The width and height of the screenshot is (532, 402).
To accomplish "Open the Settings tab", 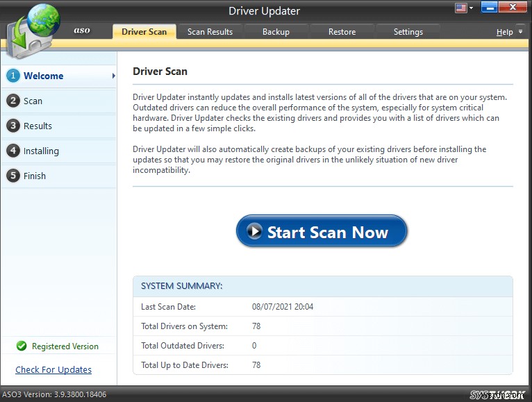I will pyautogui.click(x=408, y=31).
